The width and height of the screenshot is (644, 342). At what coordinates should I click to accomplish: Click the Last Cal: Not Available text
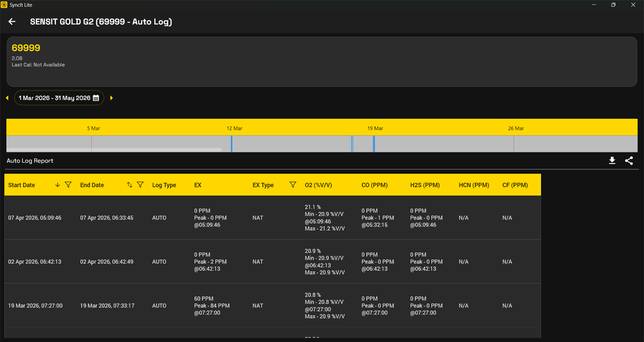pyautogui.click(x=38, y=65)
